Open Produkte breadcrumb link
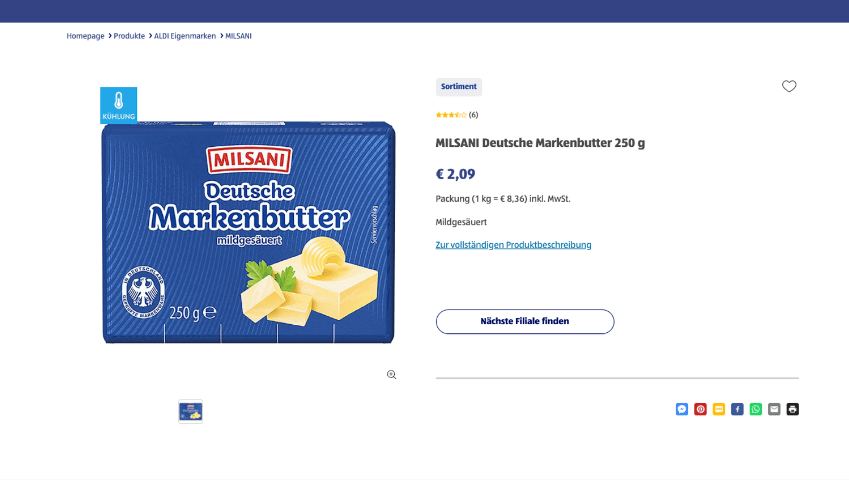This screenshot has width=849, height=480. (129, 36)
